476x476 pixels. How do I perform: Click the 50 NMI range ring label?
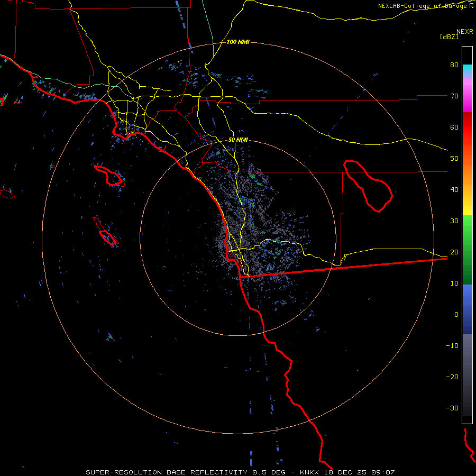coord(238,140)
